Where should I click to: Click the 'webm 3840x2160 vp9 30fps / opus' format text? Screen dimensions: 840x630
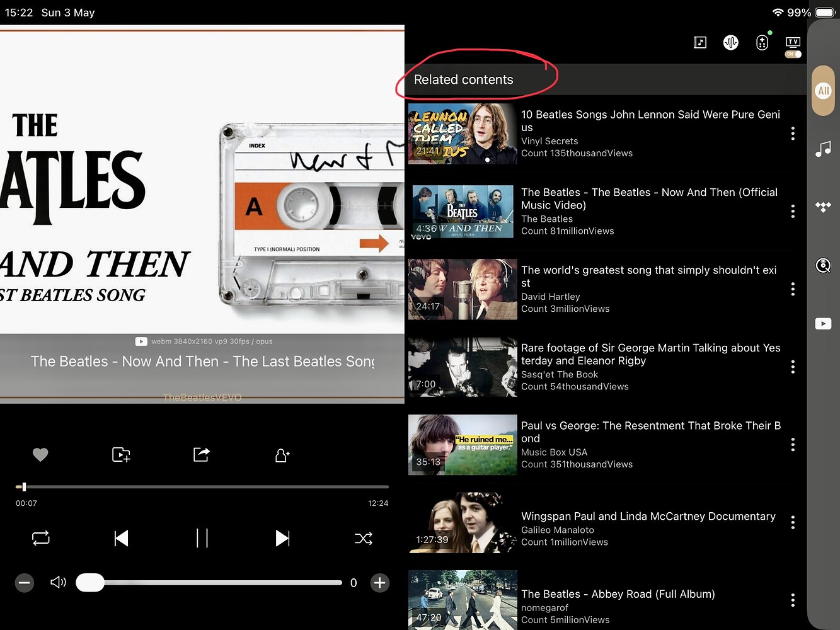(212, 341)
